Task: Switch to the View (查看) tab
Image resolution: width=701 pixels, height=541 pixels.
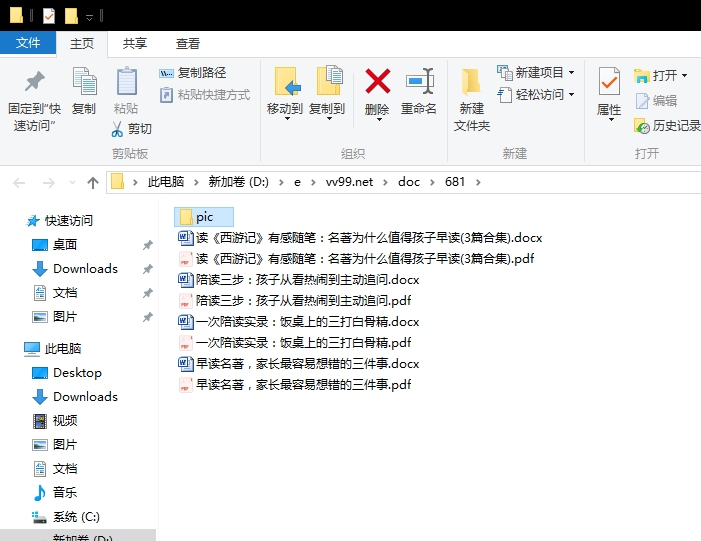Action: (x=188, y=44)
